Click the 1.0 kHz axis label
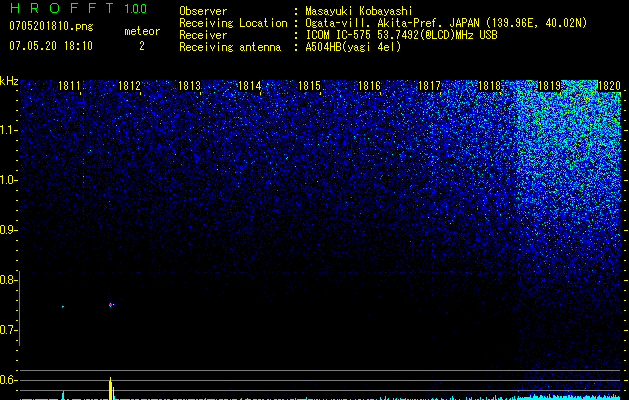 [8, 180]
